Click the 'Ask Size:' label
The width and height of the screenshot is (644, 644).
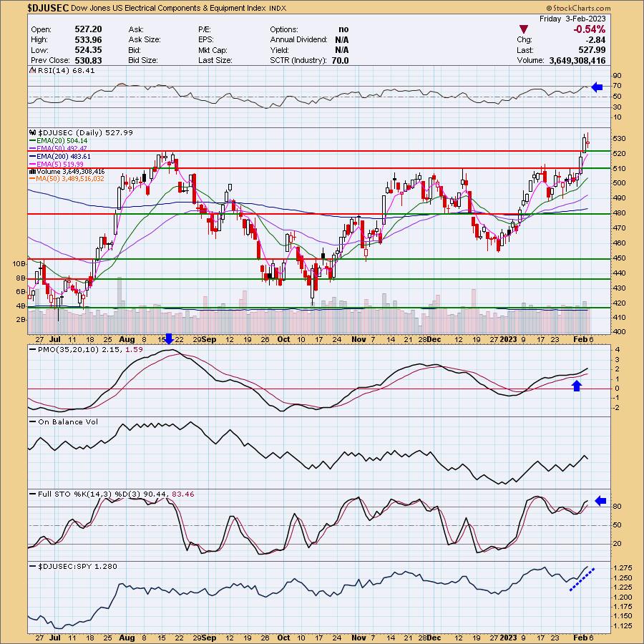145,40
